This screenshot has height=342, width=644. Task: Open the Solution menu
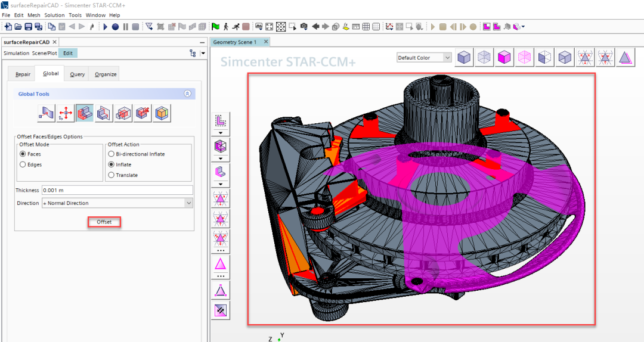[x=54, y=15]
